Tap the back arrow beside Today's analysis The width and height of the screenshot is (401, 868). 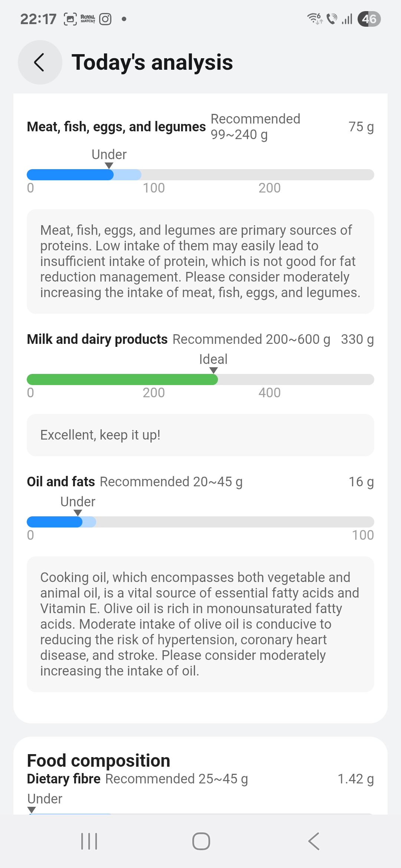[x=40, y=62]
